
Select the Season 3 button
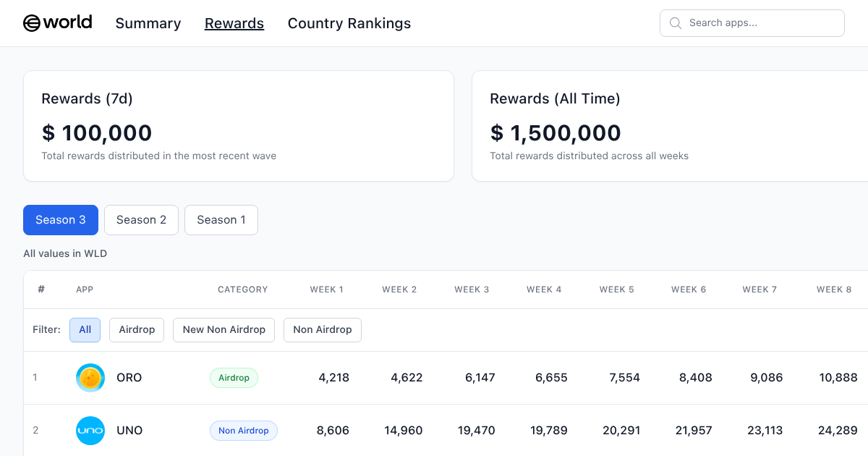pyautogui.click(x=61, y=220)
